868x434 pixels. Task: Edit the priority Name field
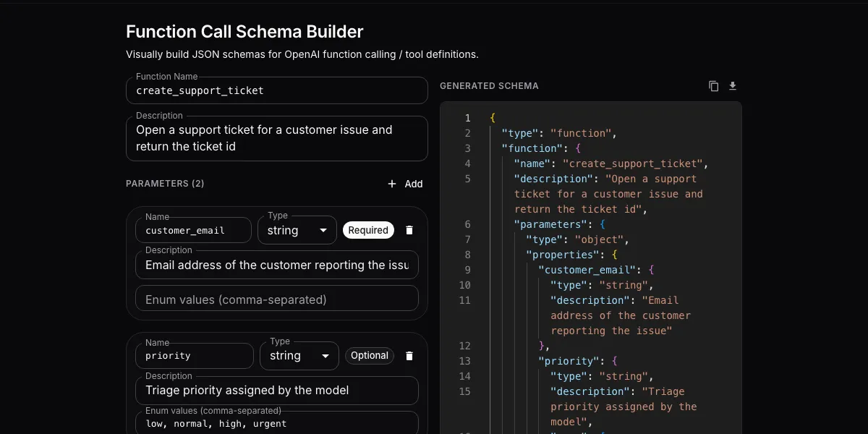coord(195,356)
